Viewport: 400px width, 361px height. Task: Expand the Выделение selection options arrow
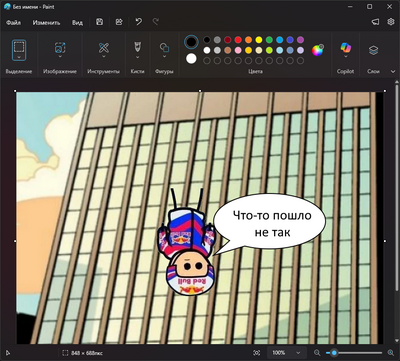coord(19,57)
